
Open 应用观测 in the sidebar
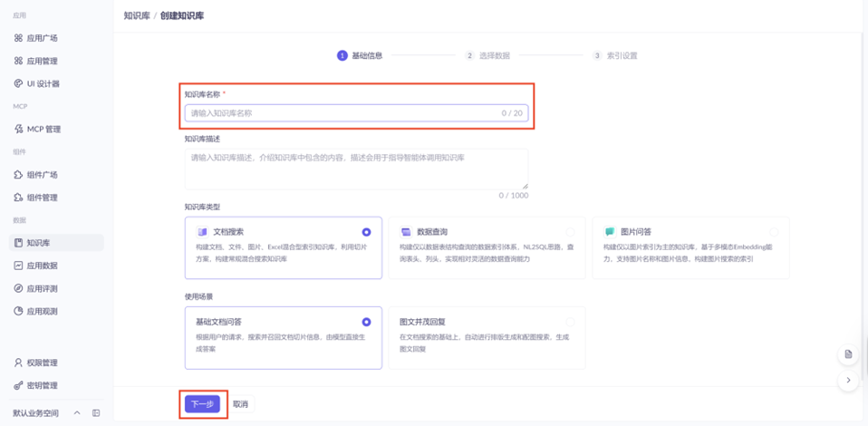pos(56,311)
